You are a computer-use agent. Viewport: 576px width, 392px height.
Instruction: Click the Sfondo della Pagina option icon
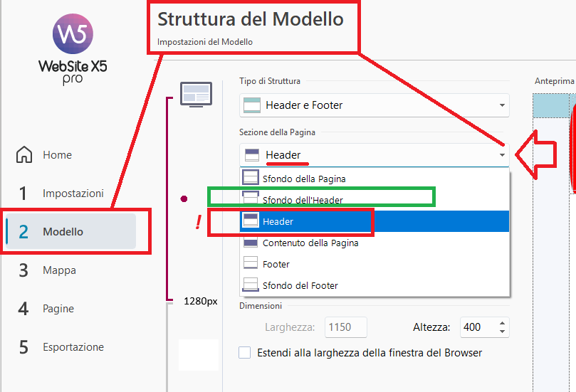click(251, 179)
